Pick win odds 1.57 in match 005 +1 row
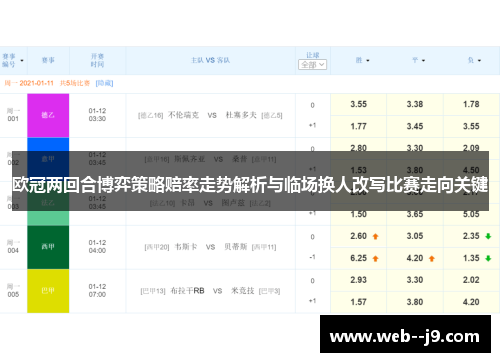The image size is (500, 362). (x=358, y=302)
